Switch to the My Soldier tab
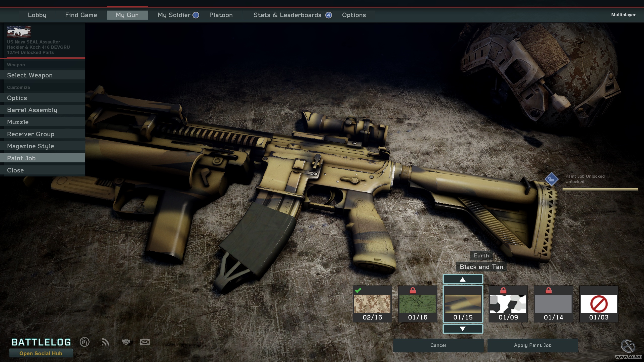 (x=174, y=15)
